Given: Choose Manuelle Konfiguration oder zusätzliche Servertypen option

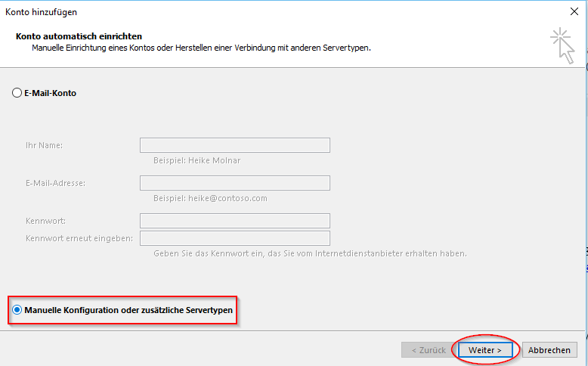Looking at the screenshot, I should [17, 310].
